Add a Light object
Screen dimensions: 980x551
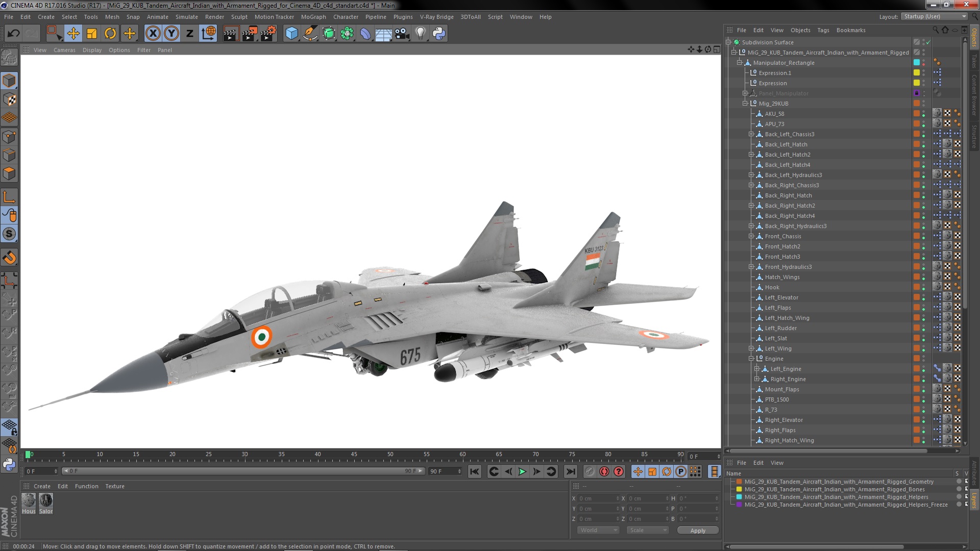pos(421,34)
